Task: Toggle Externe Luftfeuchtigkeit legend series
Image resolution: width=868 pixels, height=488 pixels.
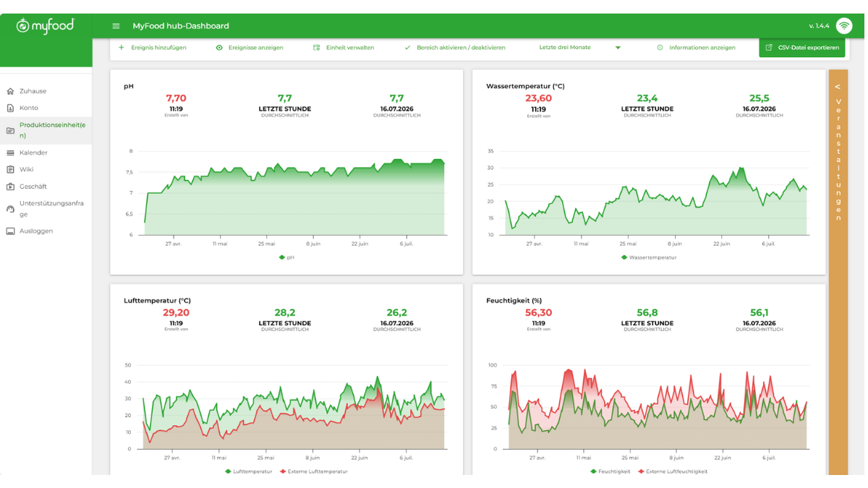Action: [673, 471]
